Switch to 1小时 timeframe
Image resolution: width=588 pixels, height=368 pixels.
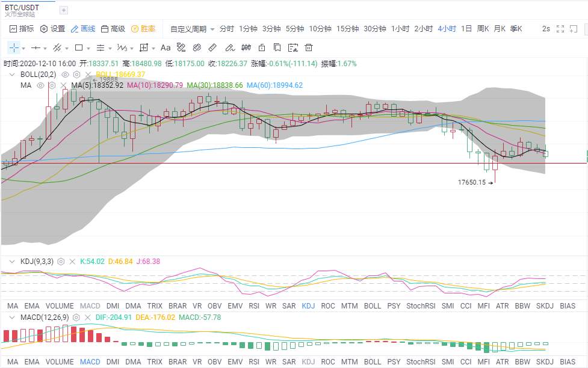point(400,29)
